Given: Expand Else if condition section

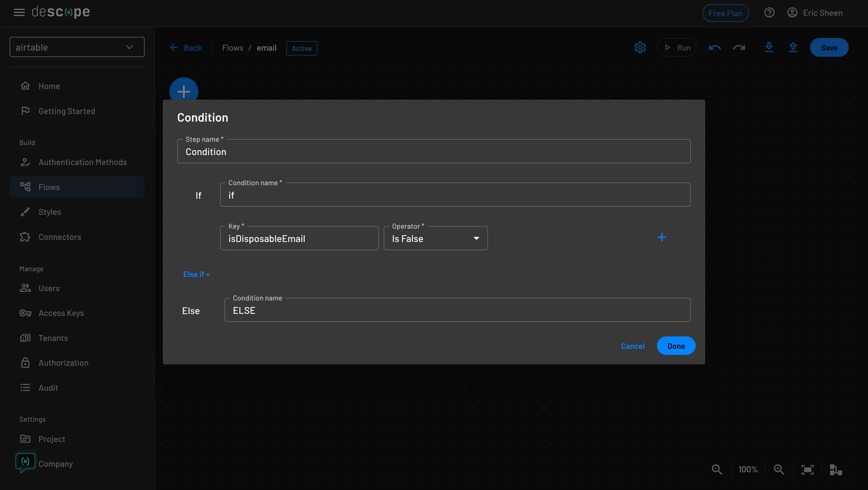Looking at the screenshot, I should 197,274.
